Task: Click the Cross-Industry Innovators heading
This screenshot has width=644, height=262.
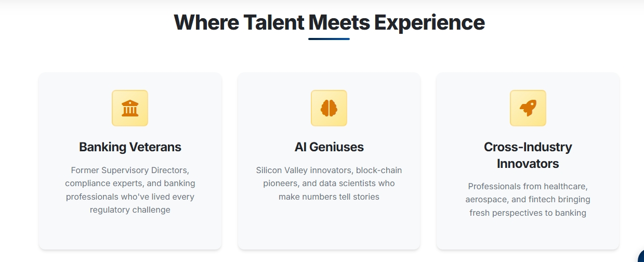Action: [528, 155]
